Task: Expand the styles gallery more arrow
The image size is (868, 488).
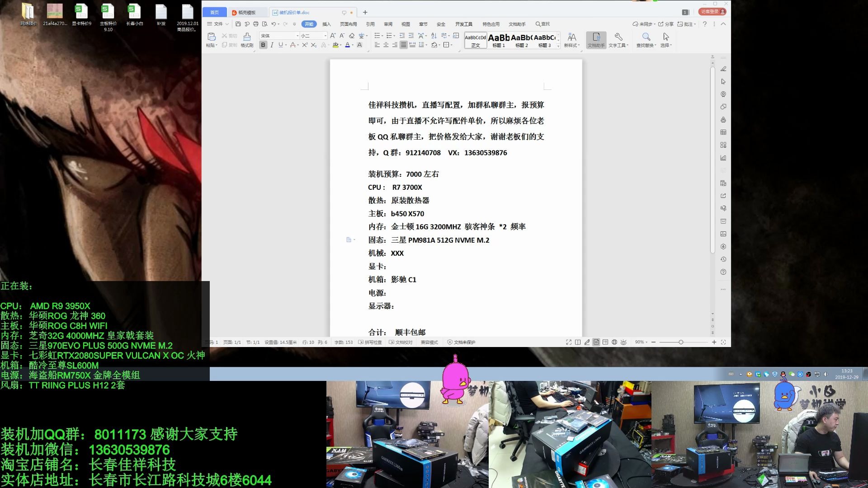Action: (x=558, y=46)
